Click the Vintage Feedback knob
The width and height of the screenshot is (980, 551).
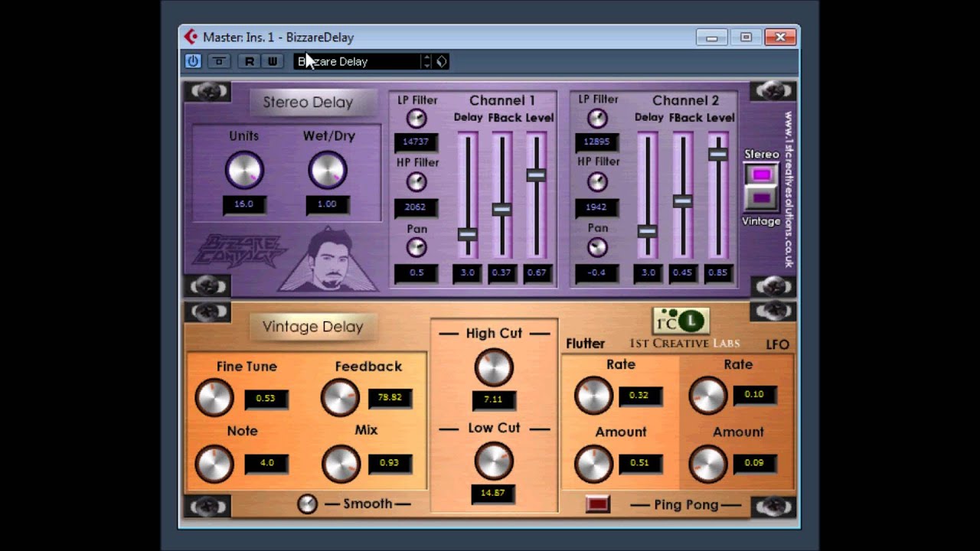tap(340, 399)
